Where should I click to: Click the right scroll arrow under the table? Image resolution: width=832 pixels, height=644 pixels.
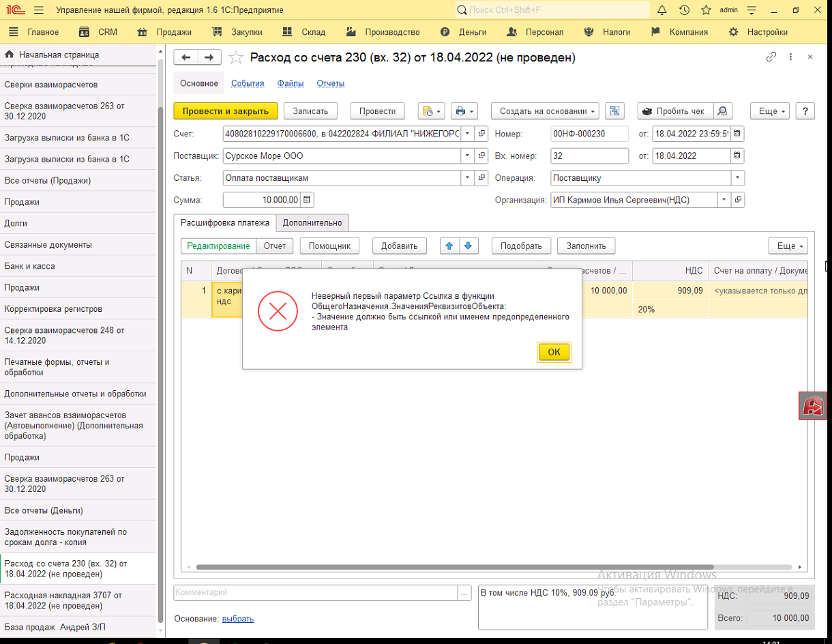coord(800,567)
